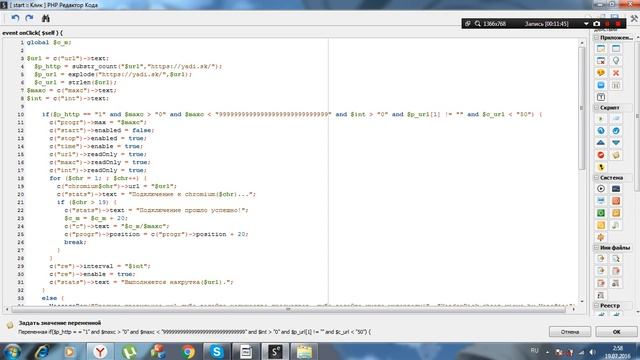The image size is (640, 360).
Task: Select the blue up-triangle action in Скрипт
Action: (x=601, y=143)
